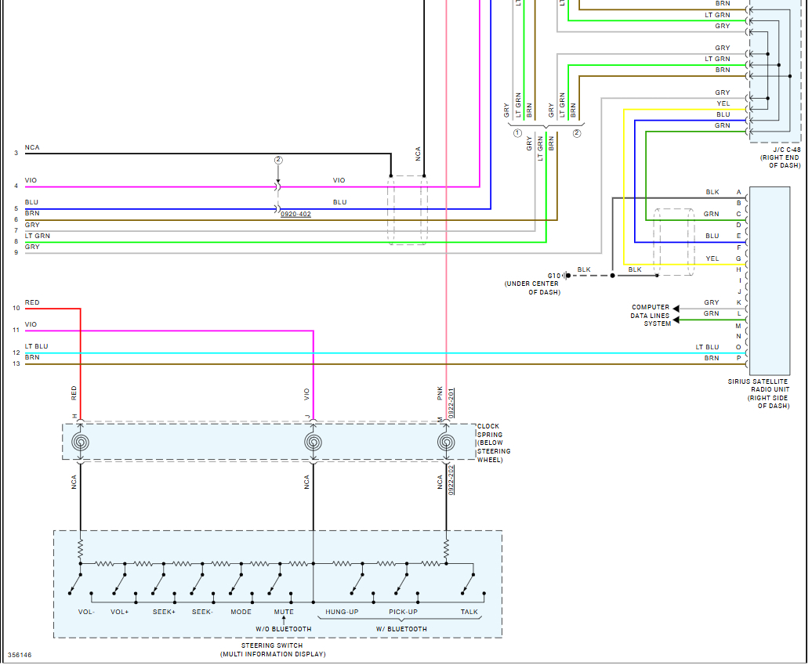The image size is (812, 665).
Task: Click the clock spring coil on VIO wire
Action: click(313, 443)
